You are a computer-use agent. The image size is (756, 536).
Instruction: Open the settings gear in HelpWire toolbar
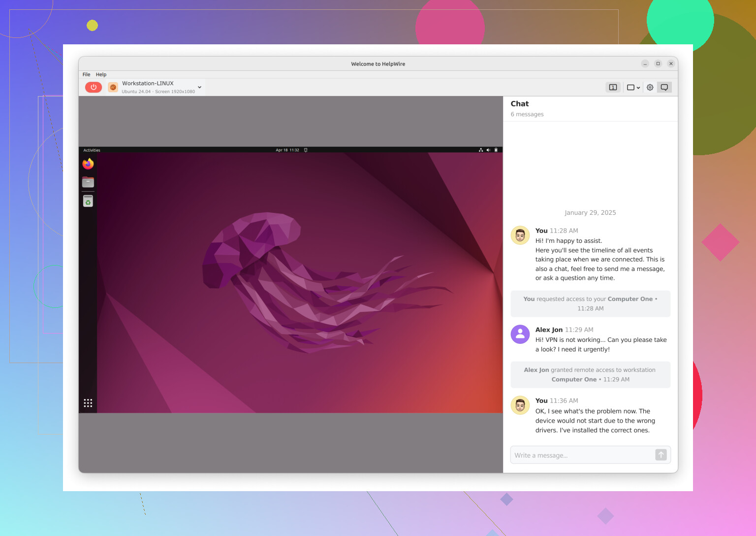point(650,87)
